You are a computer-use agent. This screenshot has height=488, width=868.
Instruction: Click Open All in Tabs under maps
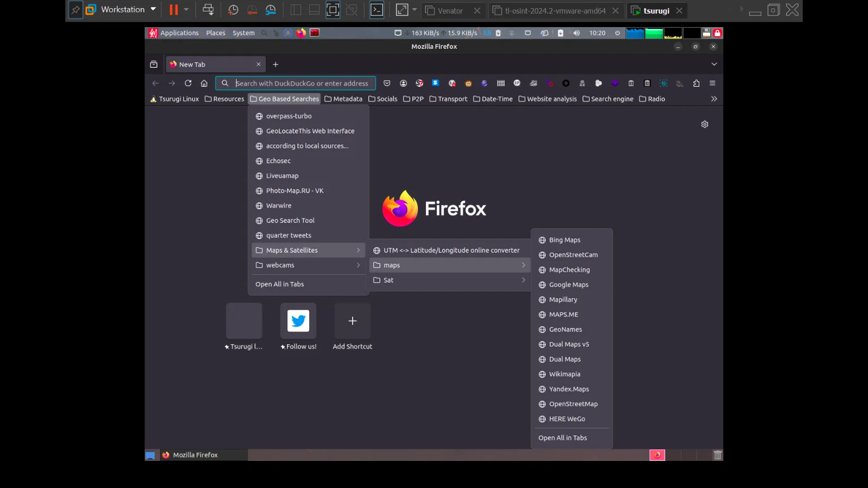pyautogui.click(x=572, y=438)
